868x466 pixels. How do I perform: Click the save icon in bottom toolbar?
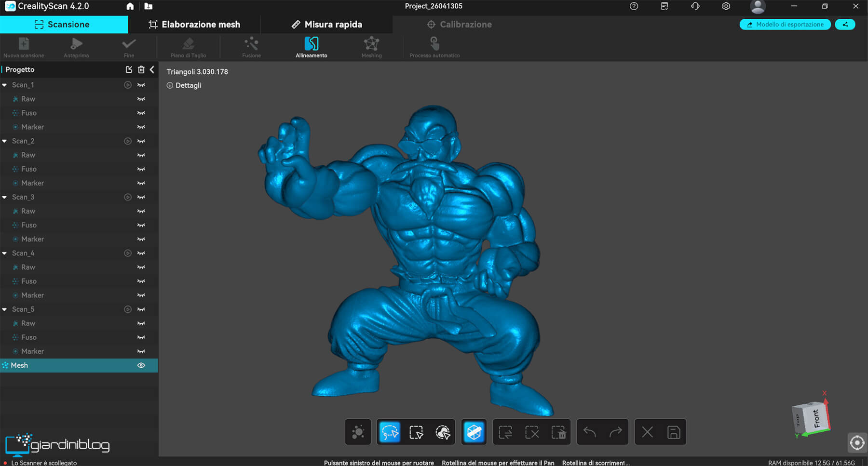coord(674,432)
